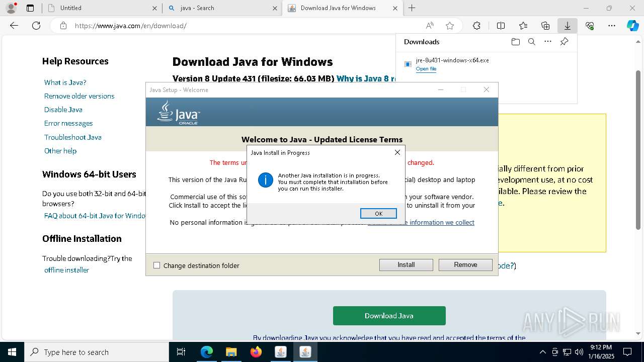Click the Downloads toolbar icon
The image size is (644, 362).
[x=567, y=26]
